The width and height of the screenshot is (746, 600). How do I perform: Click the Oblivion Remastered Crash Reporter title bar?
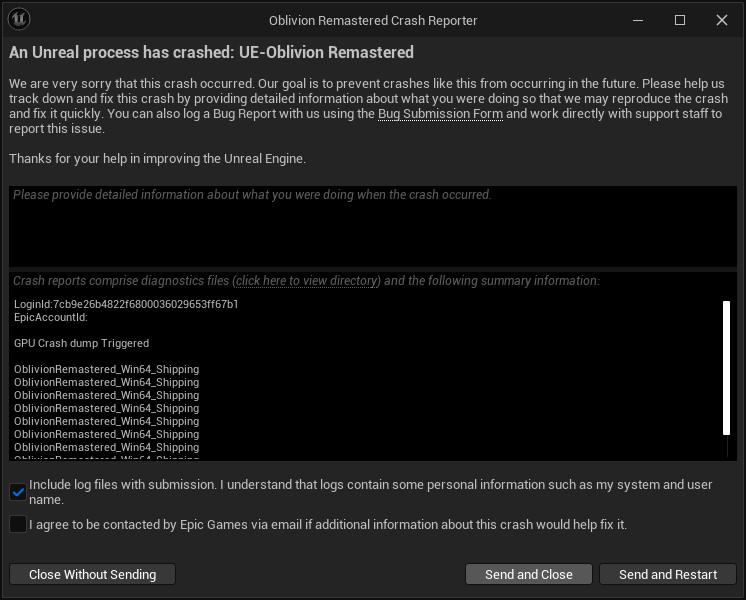[x=373, y=20]
